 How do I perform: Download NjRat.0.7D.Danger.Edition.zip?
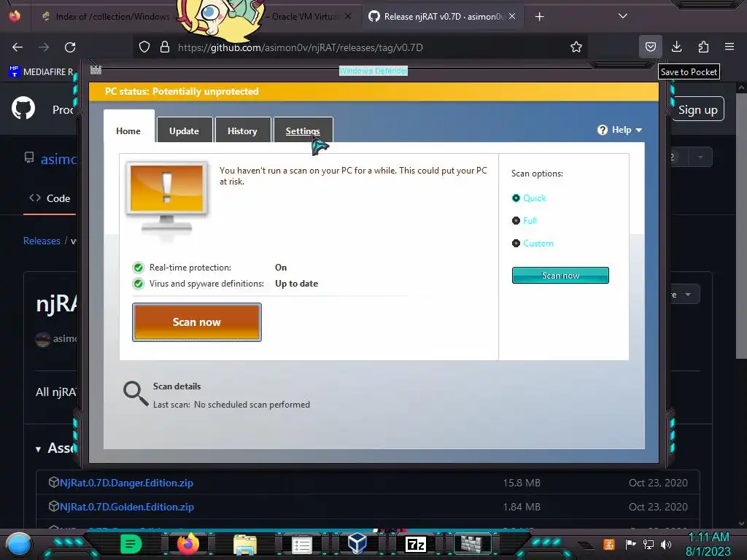[126, 483]
